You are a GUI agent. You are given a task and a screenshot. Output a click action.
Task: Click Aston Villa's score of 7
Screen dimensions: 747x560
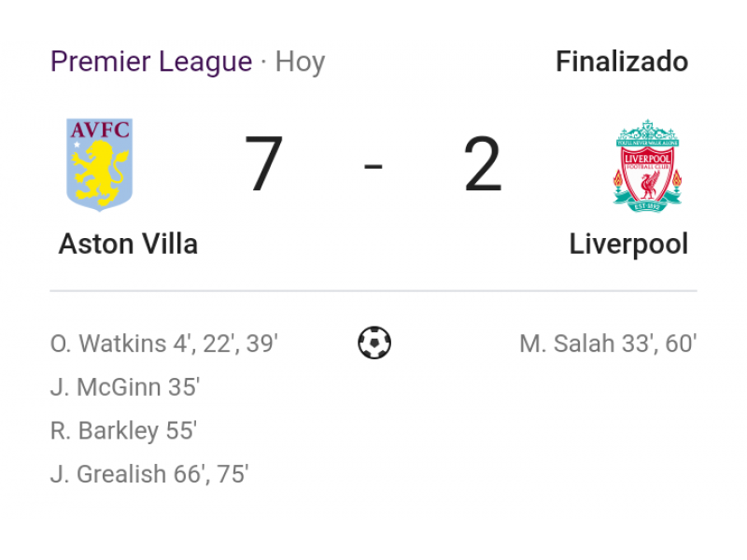pyautogui.click(x=263, y=163)
